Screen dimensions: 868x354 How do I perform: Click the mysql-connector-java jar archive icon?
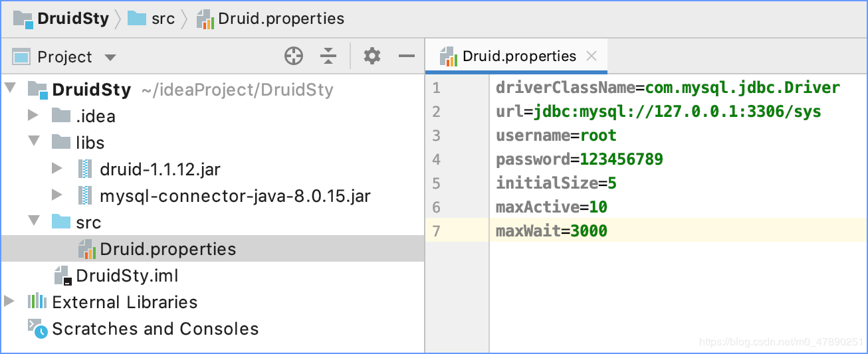[x=84, y=196]
